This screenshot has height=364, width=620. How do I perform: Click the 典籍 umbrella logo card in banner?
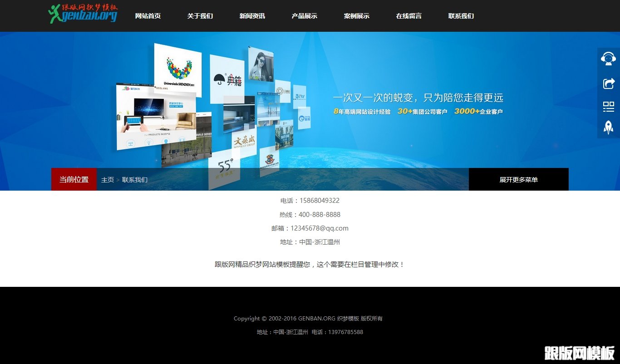click(227, 79)
